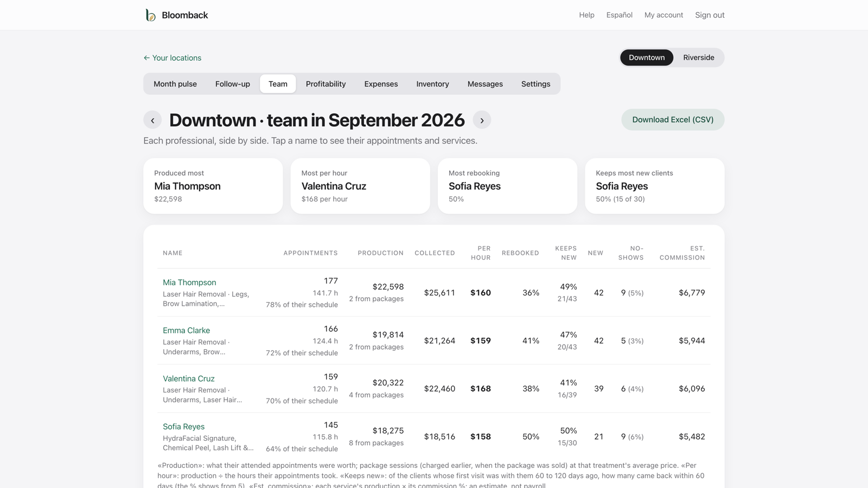The width and height of the screenshot is (868, 488).
Task: Switch location to Downtown
Action: pos(647,57)
